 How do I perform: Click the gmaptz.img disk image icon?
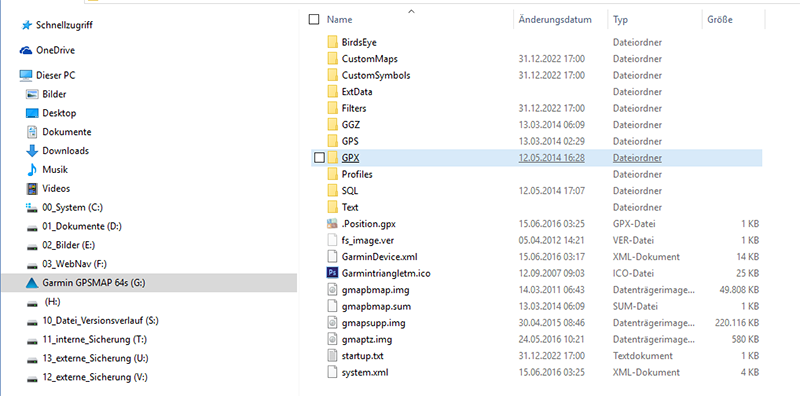point(332,339)
